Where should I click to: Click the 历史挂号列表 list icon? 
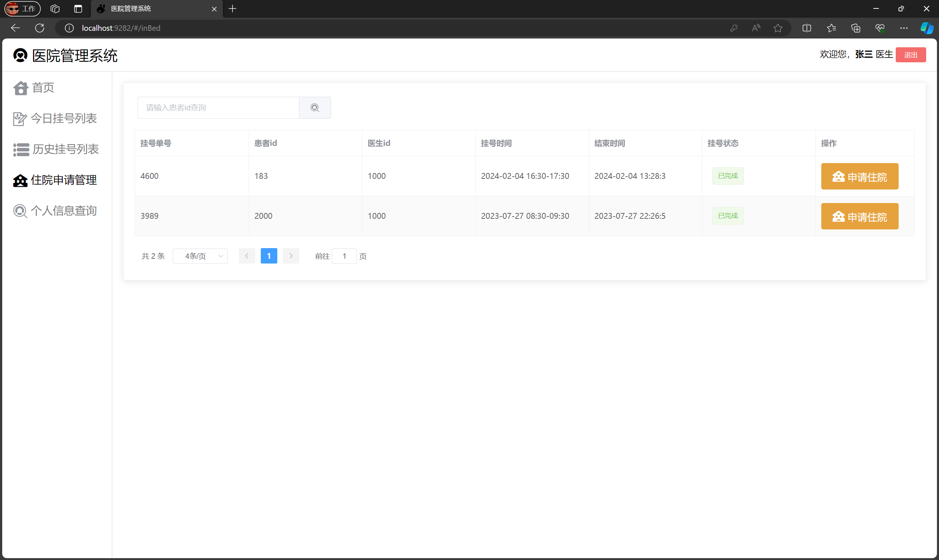pos(21,150)
